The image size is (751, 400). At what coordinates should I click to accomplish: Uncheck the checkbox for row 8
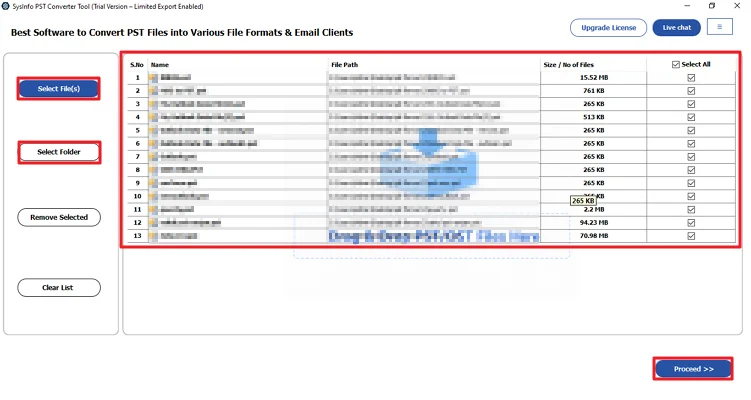(691, 170)
